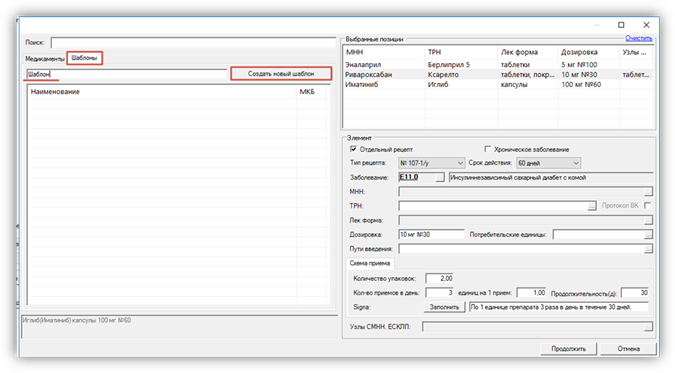Click the Ксарелто cell
Viewport: 675px width, 373px height.
[443, 75]
